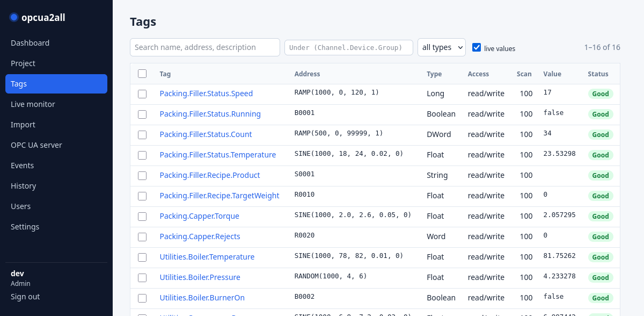Click the Good badge in Packing.Capper.Rejects row
Viewport: 644px width, 316px height.
point(601,237)
